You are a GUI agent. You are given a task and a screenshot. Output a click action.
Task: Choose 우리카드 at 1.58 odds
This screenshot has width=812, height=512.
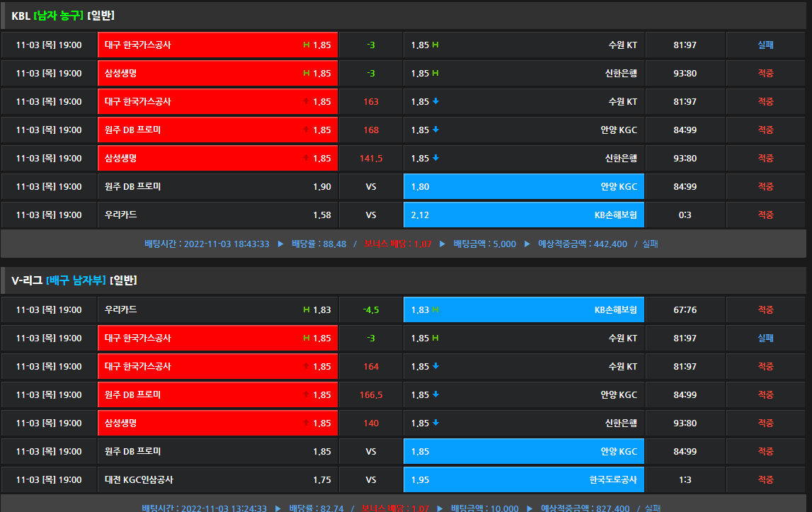coord(217,215)
